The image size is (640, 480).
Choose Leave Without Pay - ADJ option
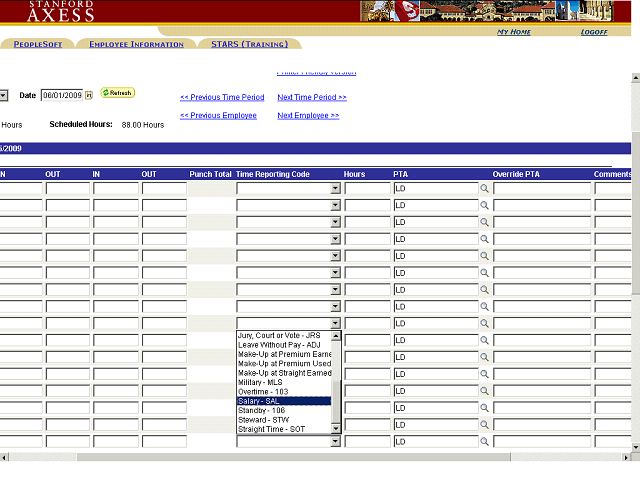pyautogui.click(x=284, y=344)
